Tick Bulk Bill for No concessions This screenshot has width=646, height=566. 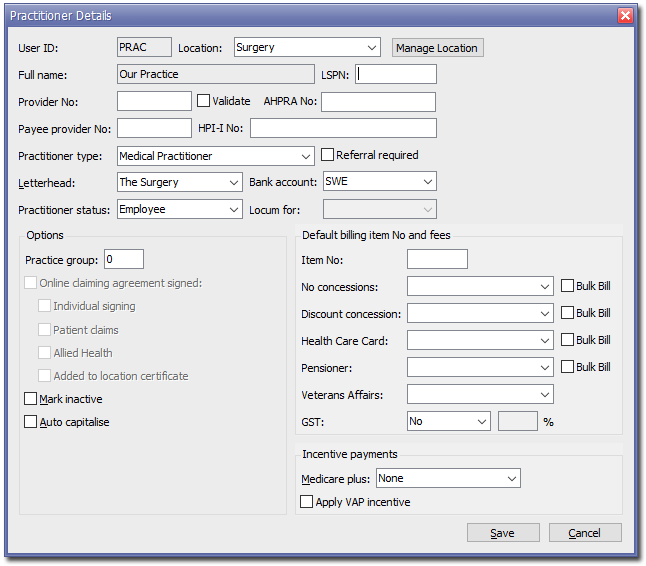point(567,286)
